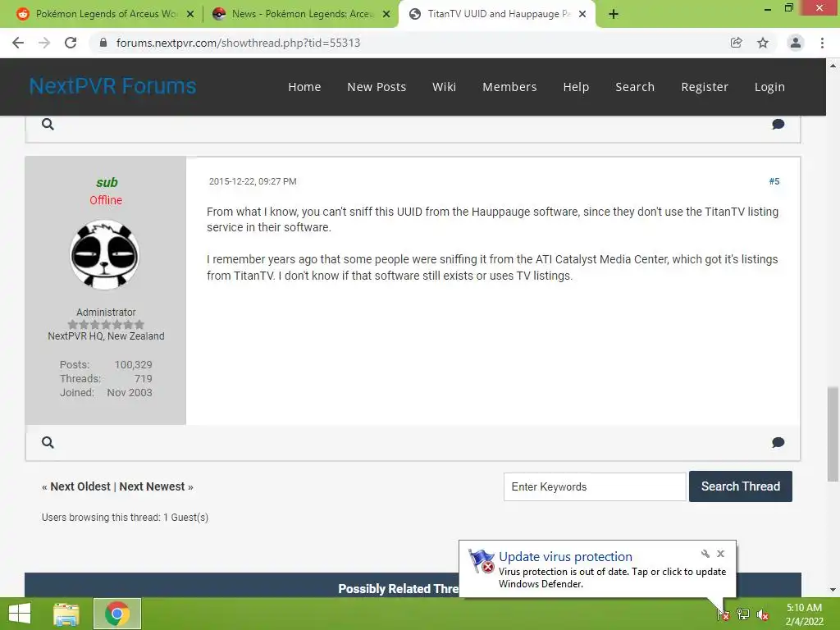
Task: Click the Windows Defender flag icon in notification
Action: click(x=481, y=561)
